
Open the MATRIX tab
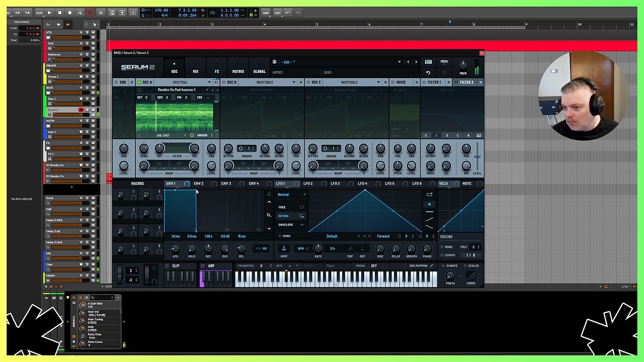[x=238, y=68]
